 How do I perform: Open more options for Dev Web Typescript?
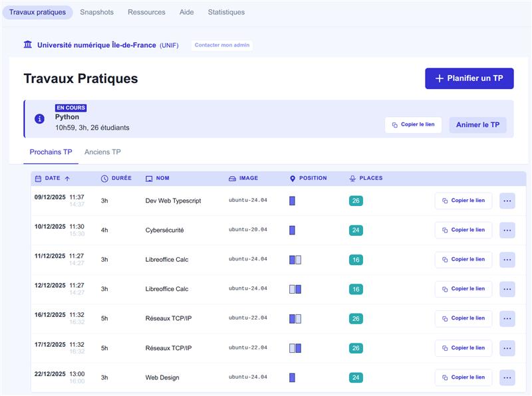507,201
